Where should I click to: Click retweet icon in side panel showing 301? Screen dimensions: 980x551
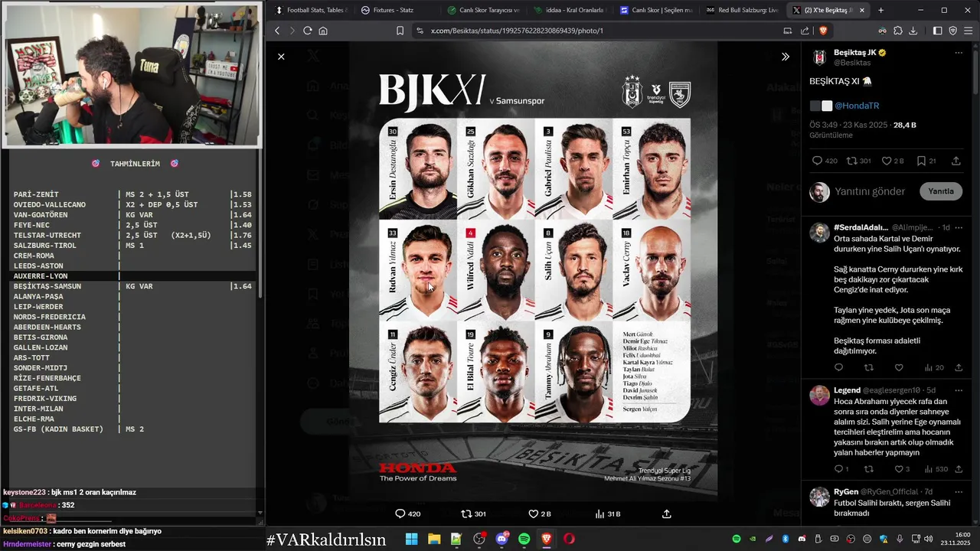coord(852,161)
